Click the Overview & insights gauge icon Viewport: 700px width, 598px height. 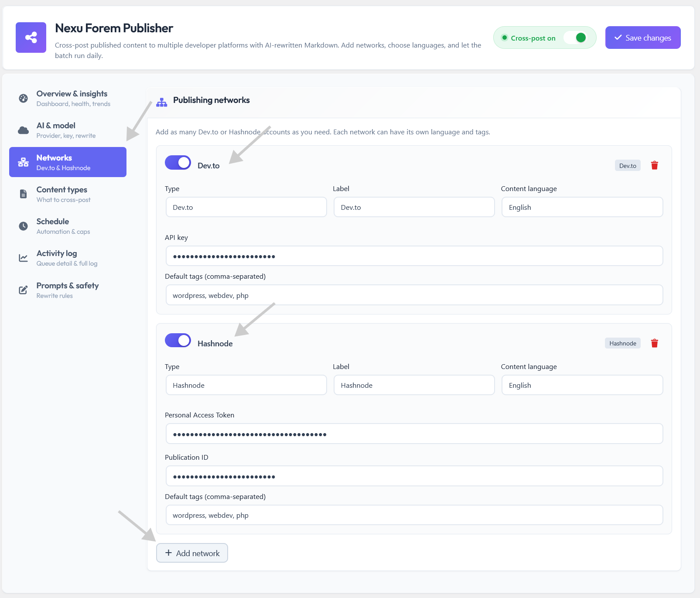pos(24,98)
